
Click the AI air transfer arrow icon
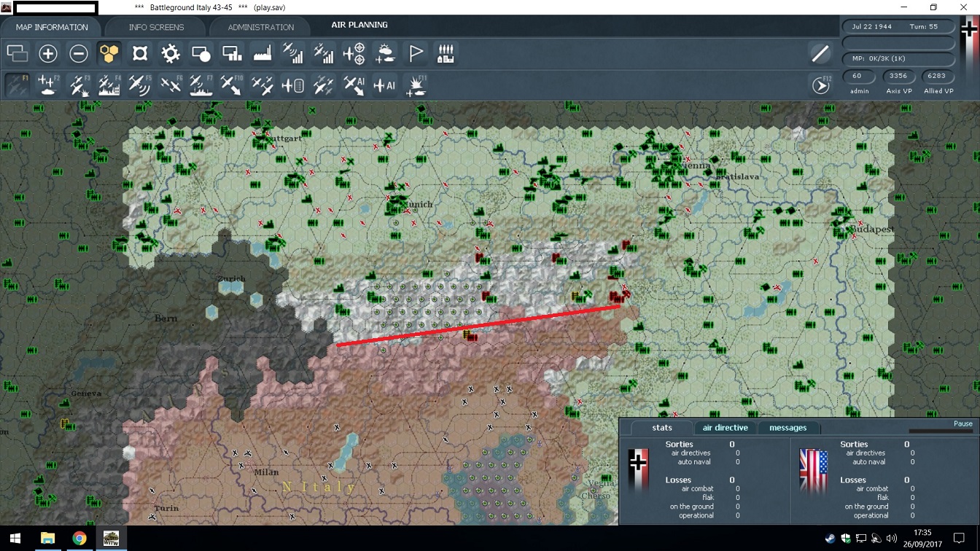pos(354,85)
